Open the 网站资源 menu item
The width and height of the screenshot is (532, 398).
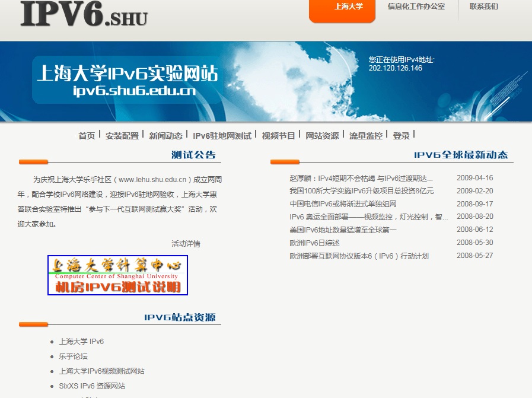tap(322, 136)
